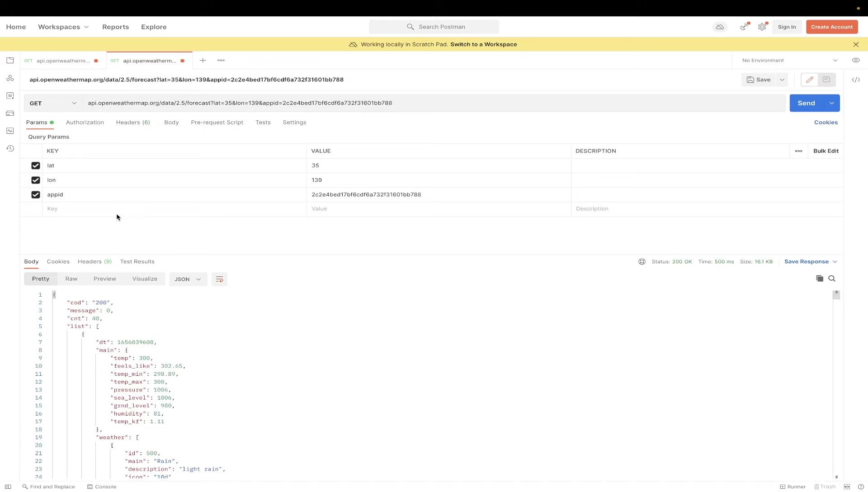Open query params column options ellipsis

click(799, 151)
